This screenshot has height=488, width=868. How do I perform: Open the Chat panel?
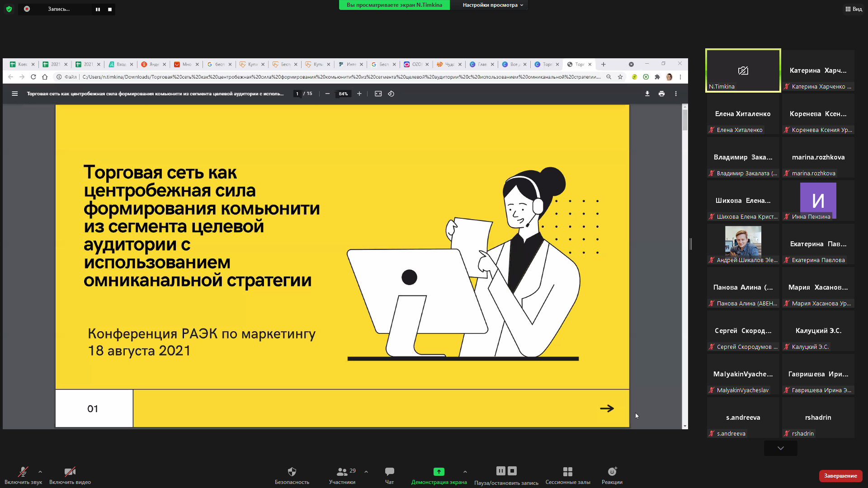tap(389, 472)
